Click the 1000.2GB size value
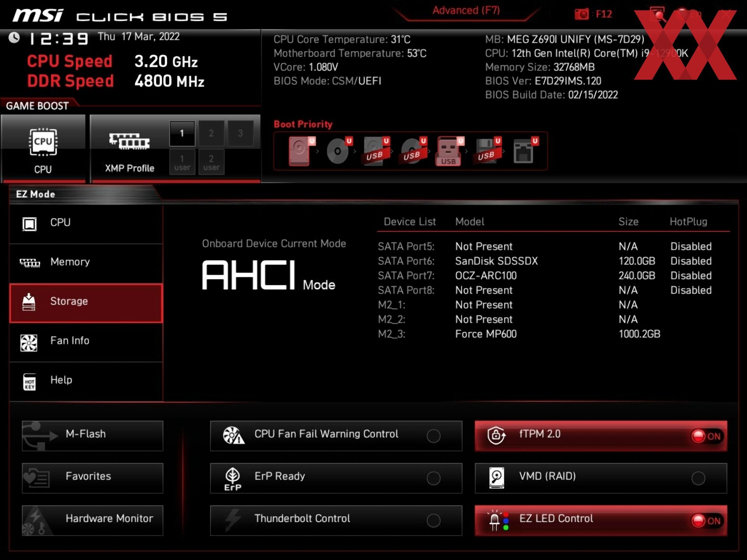This screenshot has width=747, height=560. (639, 334)
